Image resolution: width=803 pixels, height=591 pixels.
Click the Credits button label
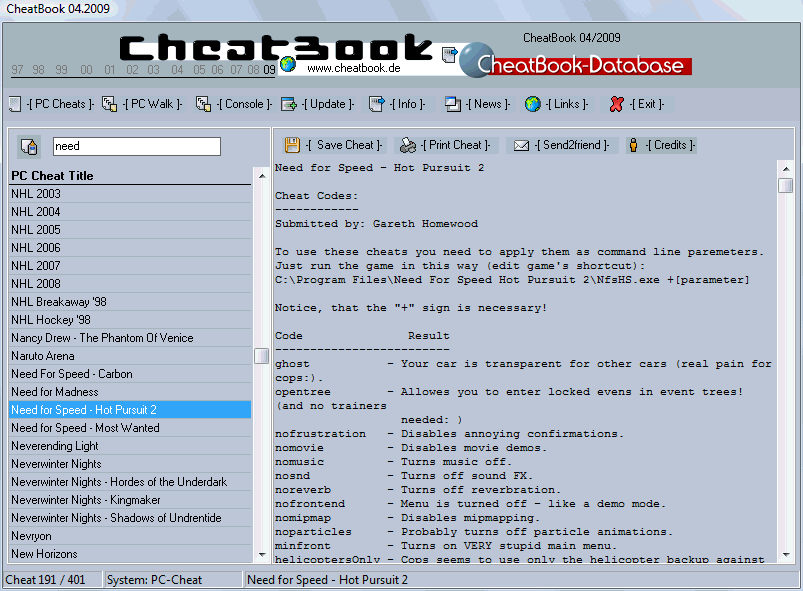(x=670, y=145)
